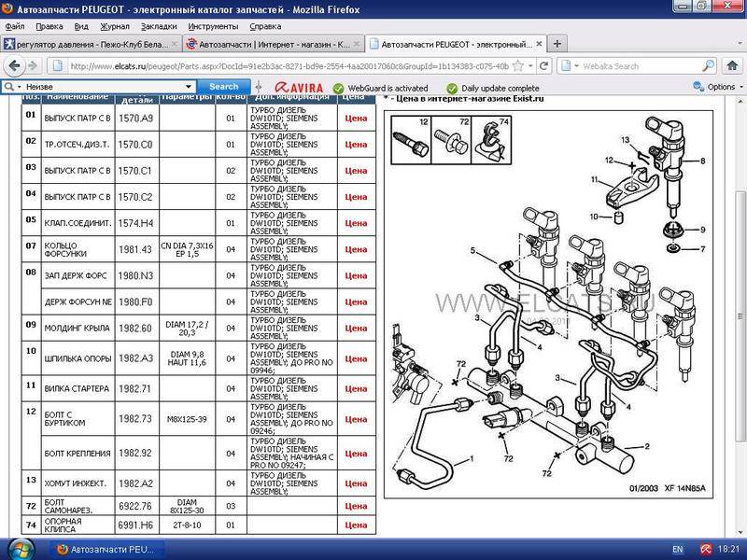
Task: Click Цена link for part 1570.A9
Action: tap(356, 119)
